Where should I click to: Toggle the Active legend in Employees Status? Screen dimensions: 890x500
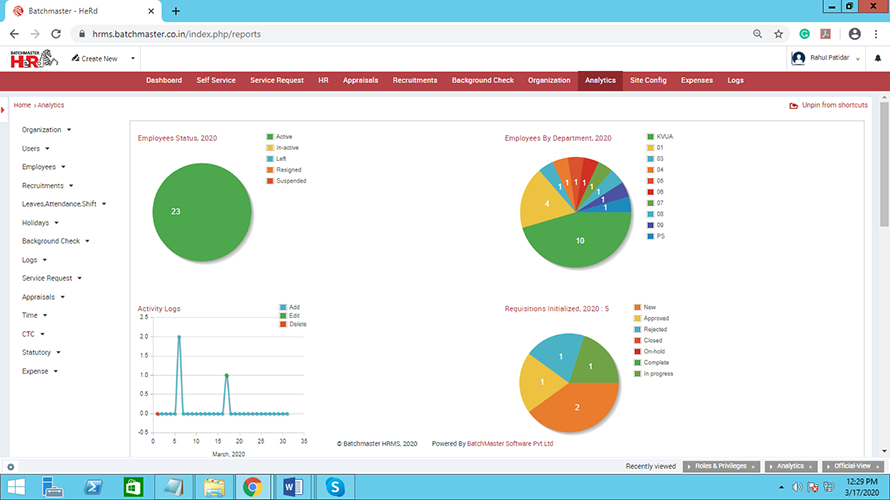pyautogui.click(x=283, y=136)
